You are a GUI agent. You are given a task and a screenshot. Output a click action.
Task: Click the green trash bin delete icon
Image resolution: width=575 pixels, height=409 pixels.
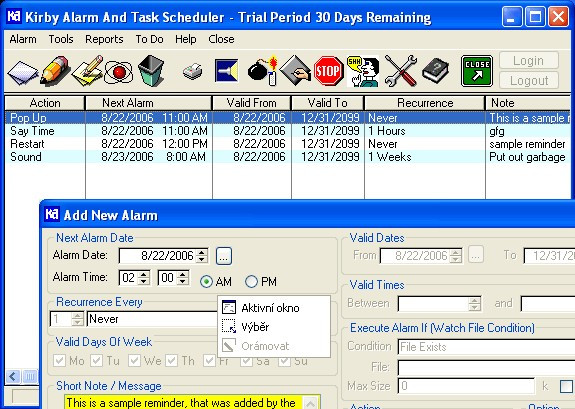pyautogui.click(x=151, y=70)
